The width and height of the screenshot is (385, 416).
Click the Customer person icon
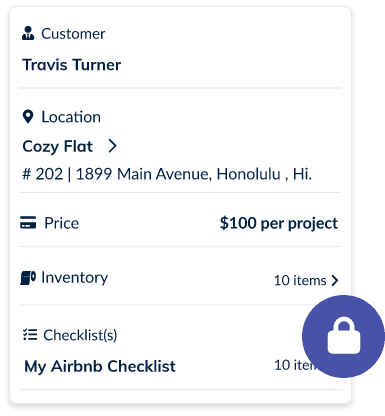(x=28, y=33)
